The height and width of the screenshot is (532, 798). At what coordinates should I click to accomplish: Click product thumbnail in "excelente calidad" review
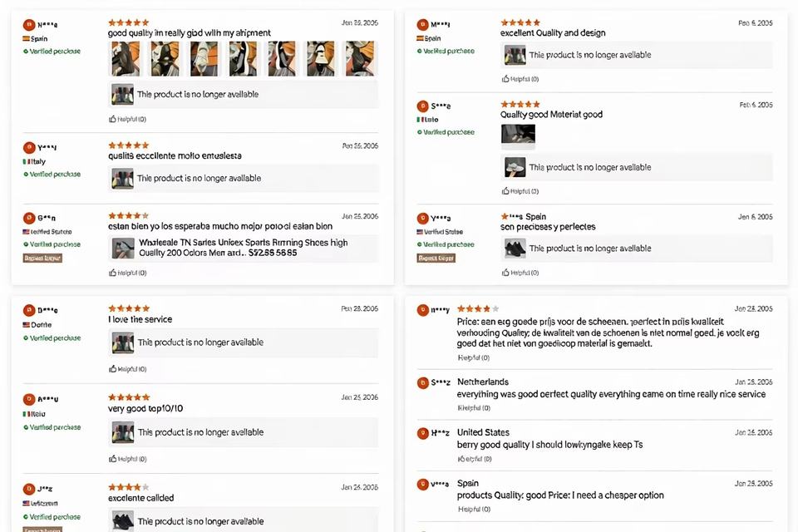pyautogui.click(x=123, y=521)
